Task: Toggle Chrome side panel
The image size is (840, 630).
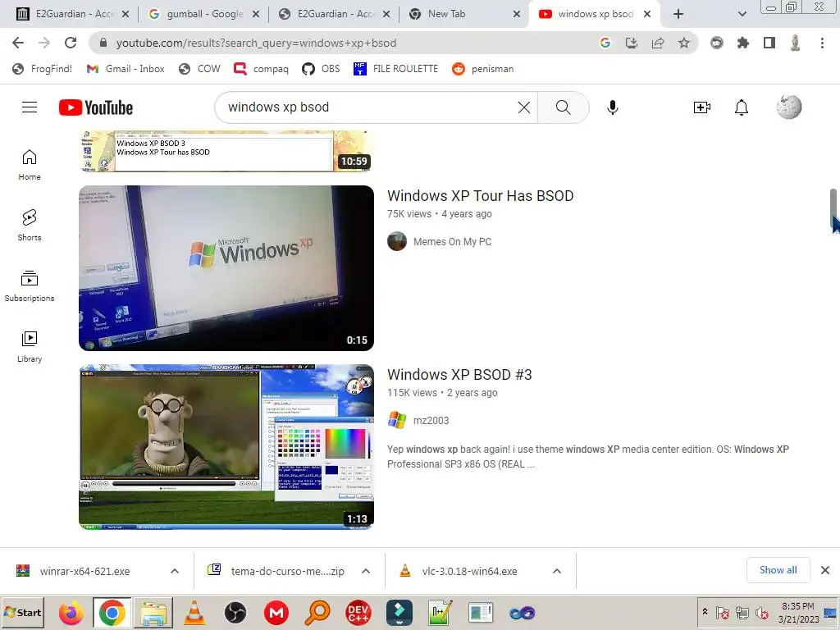Action: (x=769, y=43)
